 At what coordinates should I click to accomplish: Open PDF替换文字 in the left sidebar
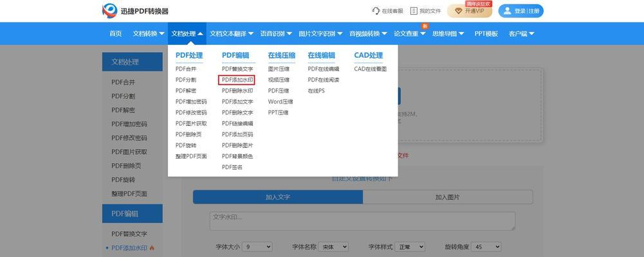click(x=129, y=234)
